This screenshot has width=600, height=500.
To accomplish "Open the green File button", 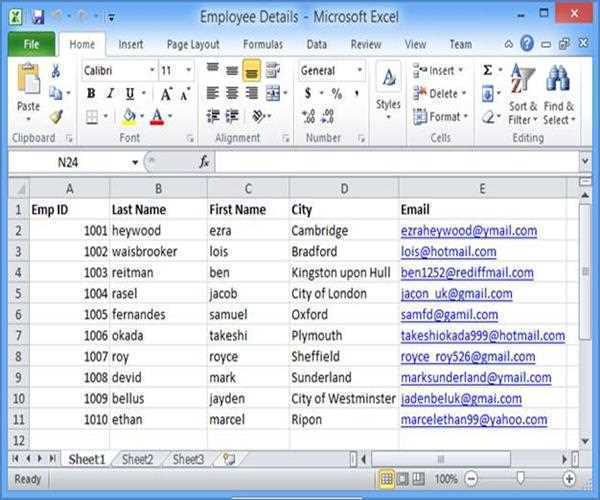I will (31, 44).
